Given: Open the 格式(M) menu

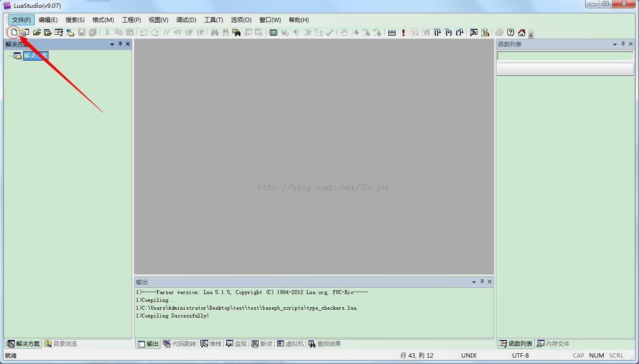Looking at the screenshot, I should click(x=103, y=20).
